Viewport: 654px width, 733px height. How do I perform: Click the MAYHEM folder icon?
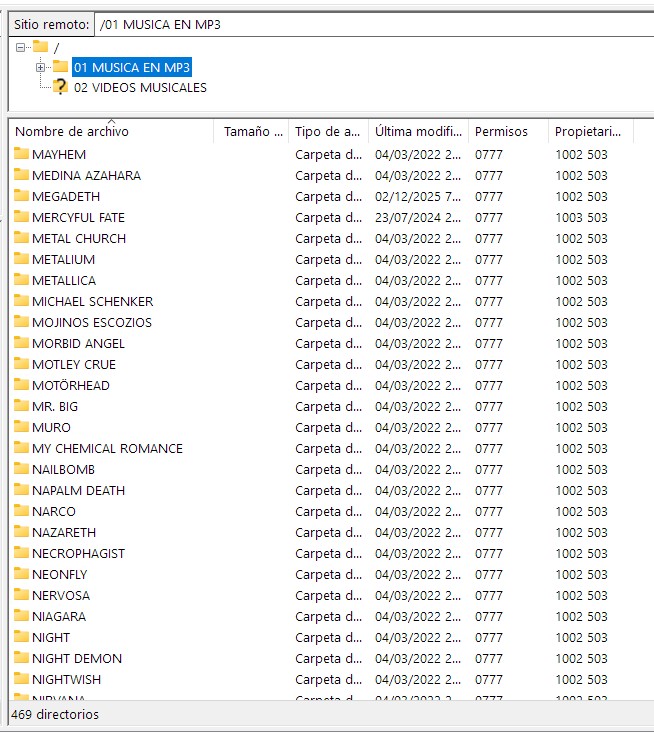(22, 154)
